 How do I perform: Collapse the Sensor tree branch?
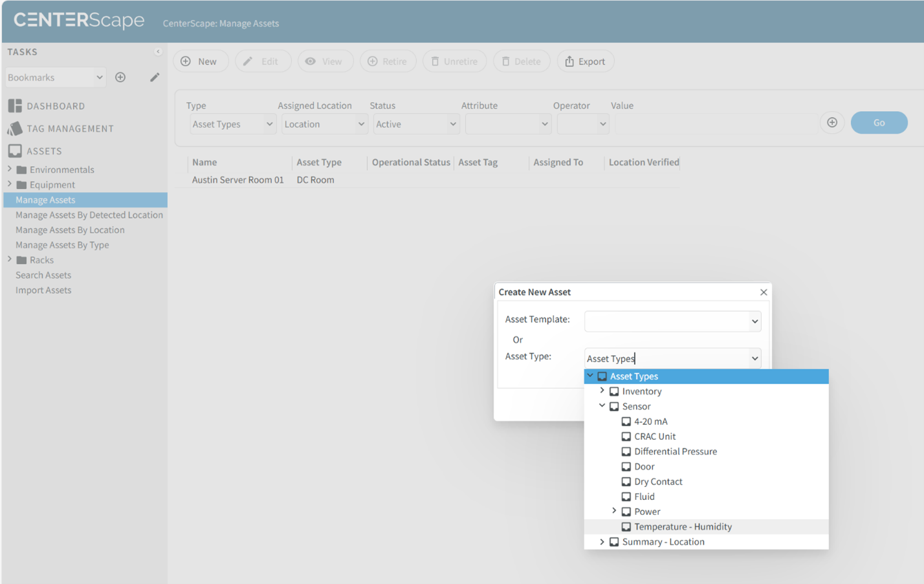(x=602, y=406)
